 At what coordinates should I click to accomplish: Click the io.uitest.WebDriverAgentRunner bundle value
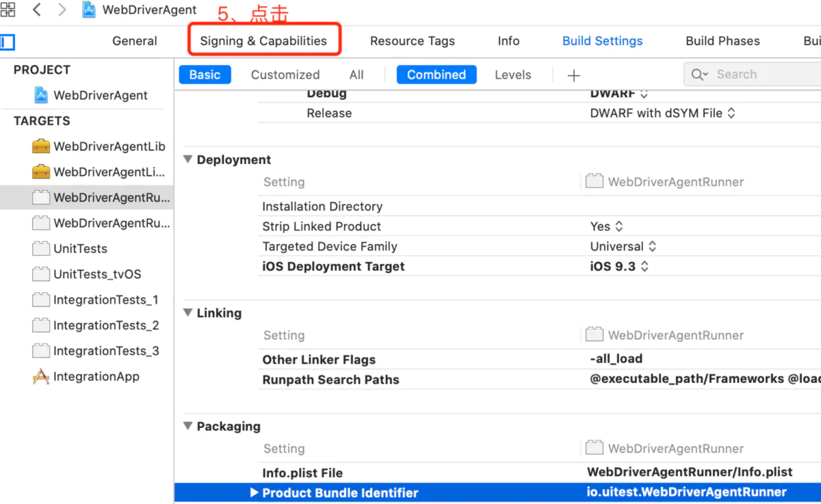click(x=687, y=492)
